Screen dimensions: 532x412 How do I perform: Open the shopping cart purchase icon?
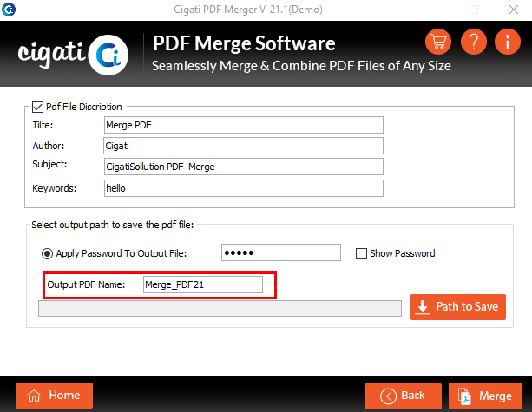tap(438, 42)
